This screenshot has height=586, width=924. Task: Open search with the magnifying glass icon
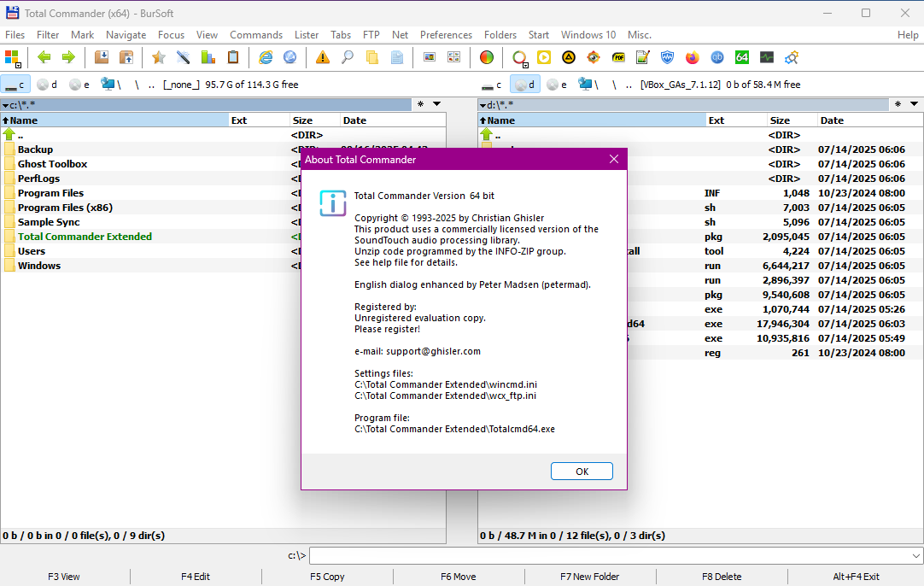click(348, 57)
